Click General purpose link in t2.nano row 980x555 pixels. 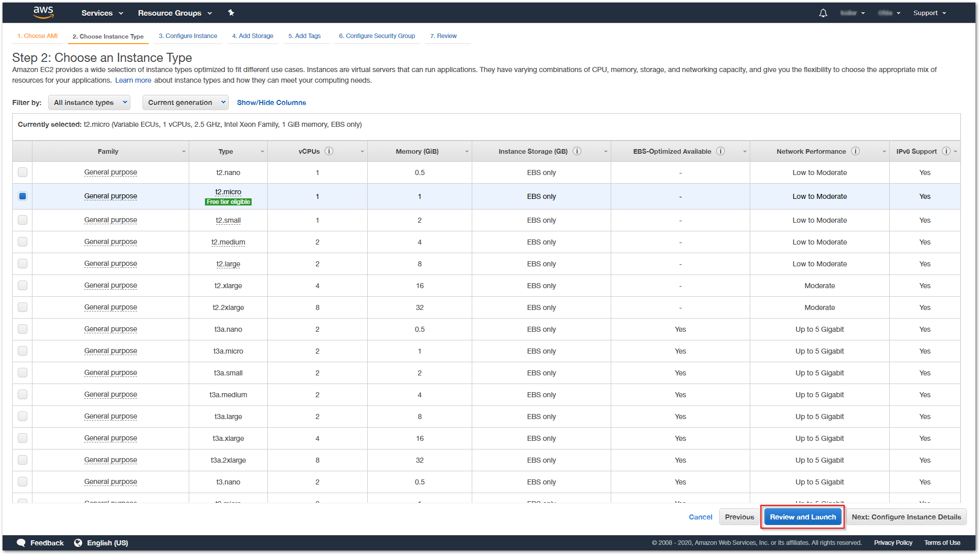coord(111,172)
